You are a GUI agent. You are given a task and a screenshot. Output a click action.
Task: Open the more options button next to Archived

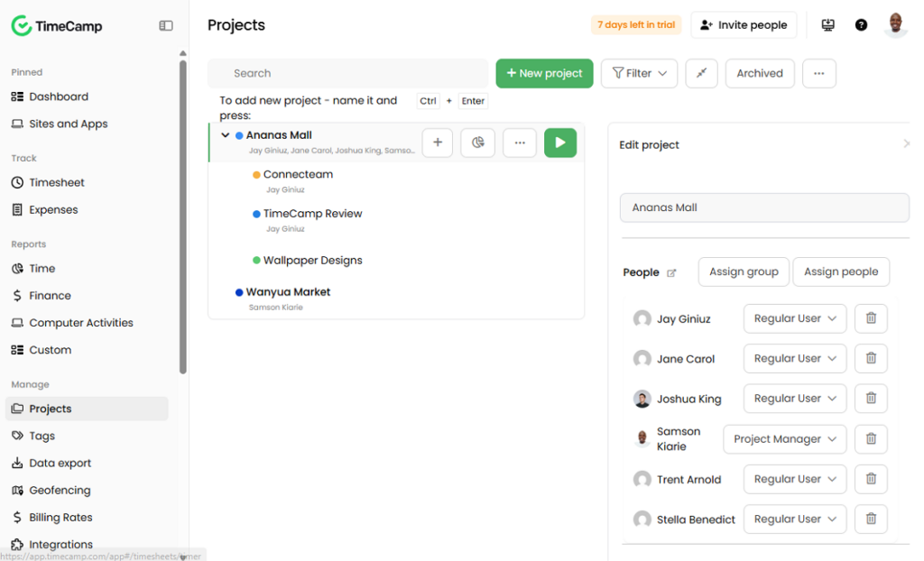tap(819, 73)
